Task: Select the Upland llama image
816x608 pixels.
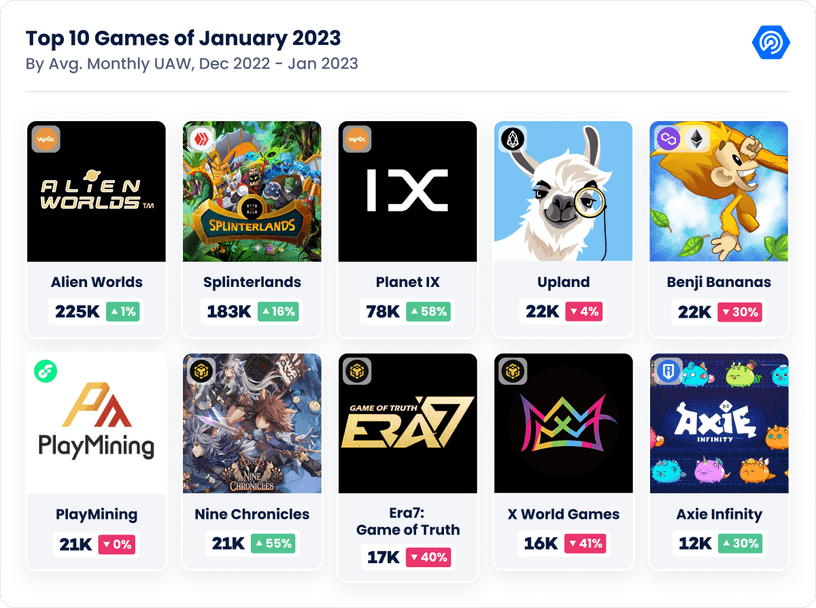Action: pyautogui.click(x=563, y=191)
